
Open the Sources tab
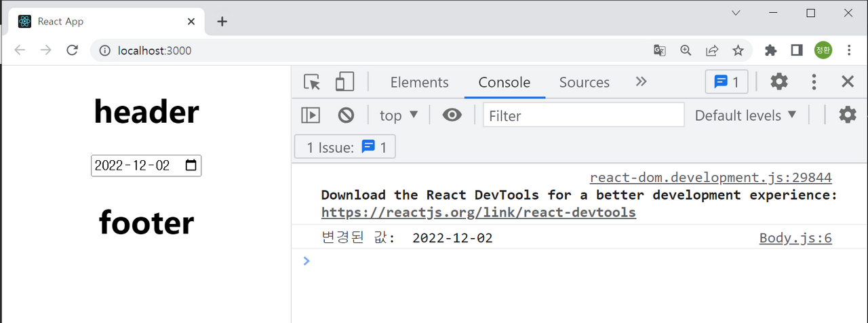pyautogui.click(x=584, y=82)
